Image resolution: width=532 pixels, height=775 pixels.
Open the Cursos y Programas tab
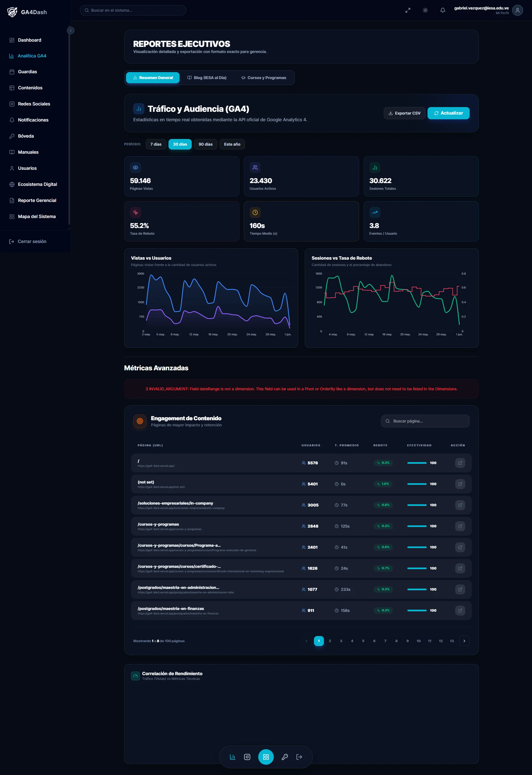[x=264, y=78]
